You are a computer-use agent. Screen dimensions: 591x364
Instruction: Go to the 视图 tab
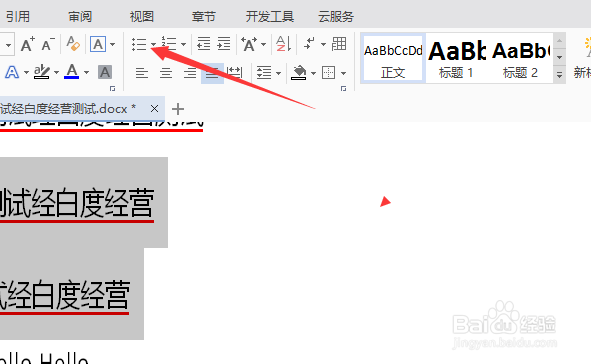pyautogui.click(x=142, y=17)
